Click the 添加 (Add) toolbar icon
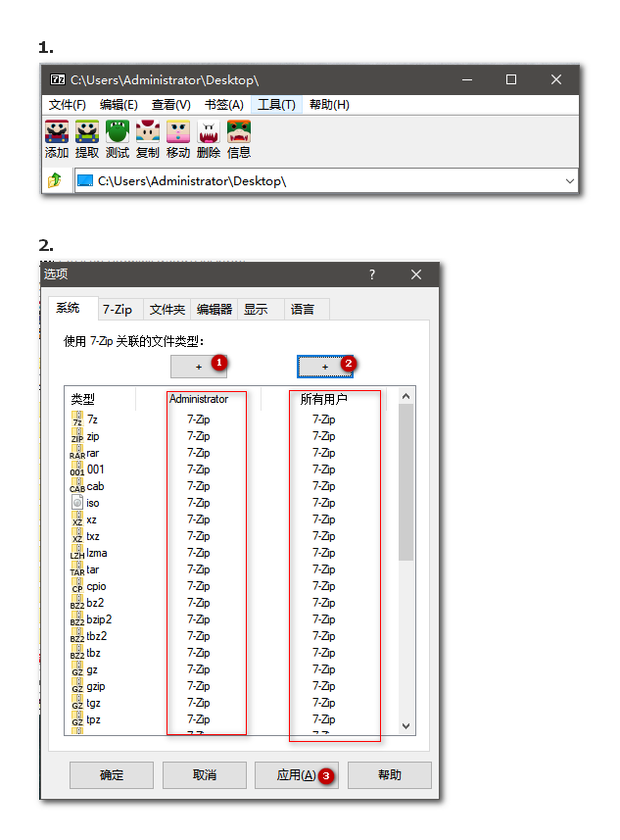Viewport: 620px width, 840px height. click(56, 139)
